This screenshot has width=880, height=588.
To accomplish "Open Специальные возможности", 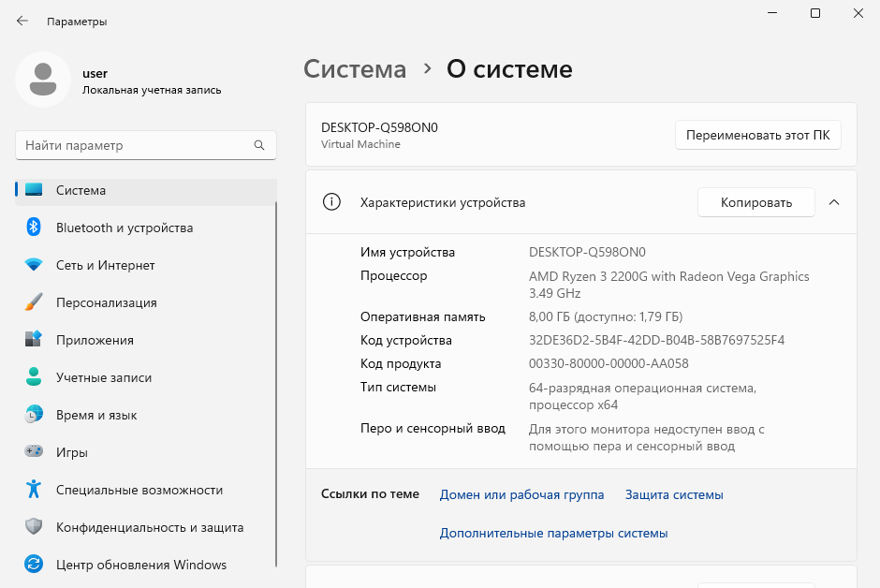I will 146,490.
